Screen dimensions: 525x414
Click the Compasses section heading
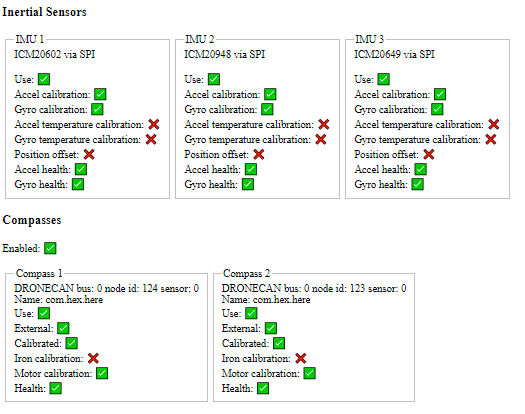coord(32,220)
